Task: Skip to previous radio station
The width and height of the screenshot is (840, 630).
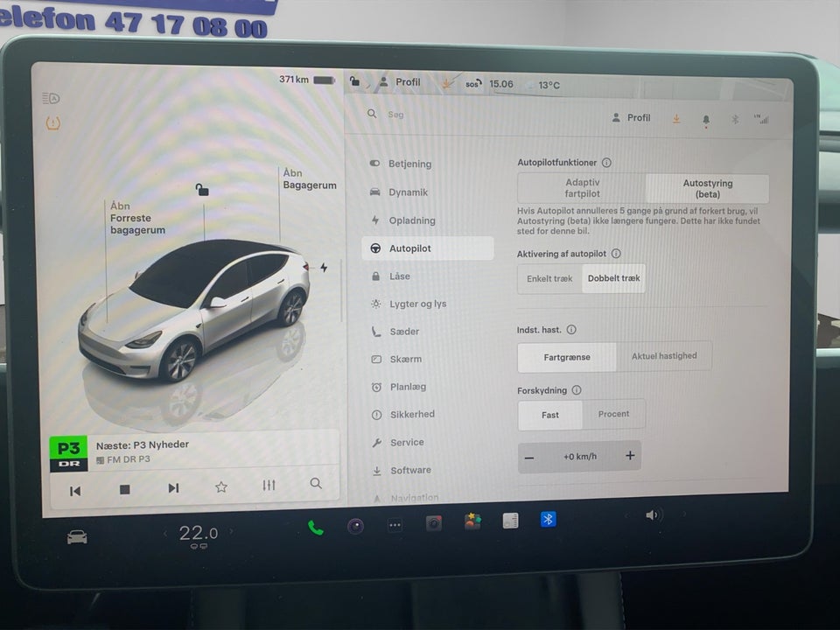Action: click(75, 491)
